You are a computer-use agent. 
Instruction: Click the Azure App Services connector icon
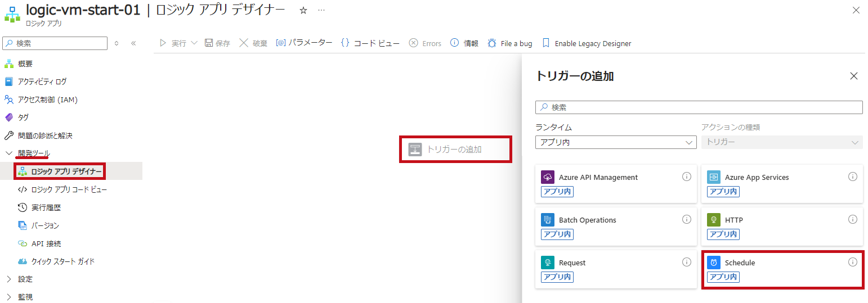[714, 177]
